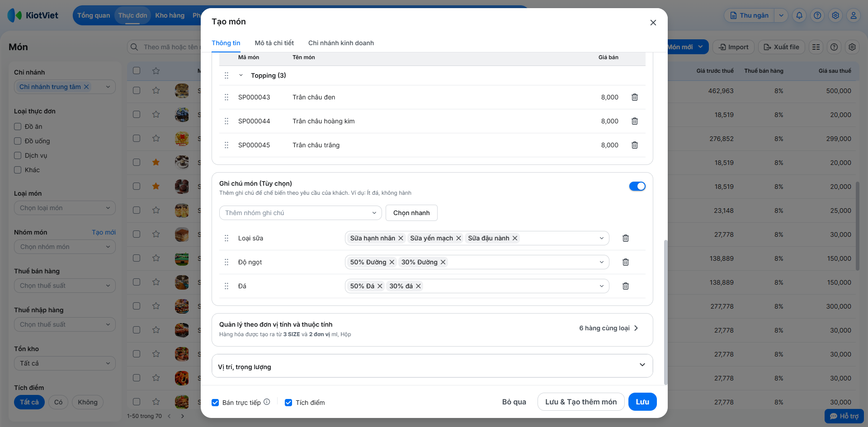Remove the Loại sữa note group
The height and width of the screenshot is (427, 868).
pyautogui.click(x=626, y=238)
